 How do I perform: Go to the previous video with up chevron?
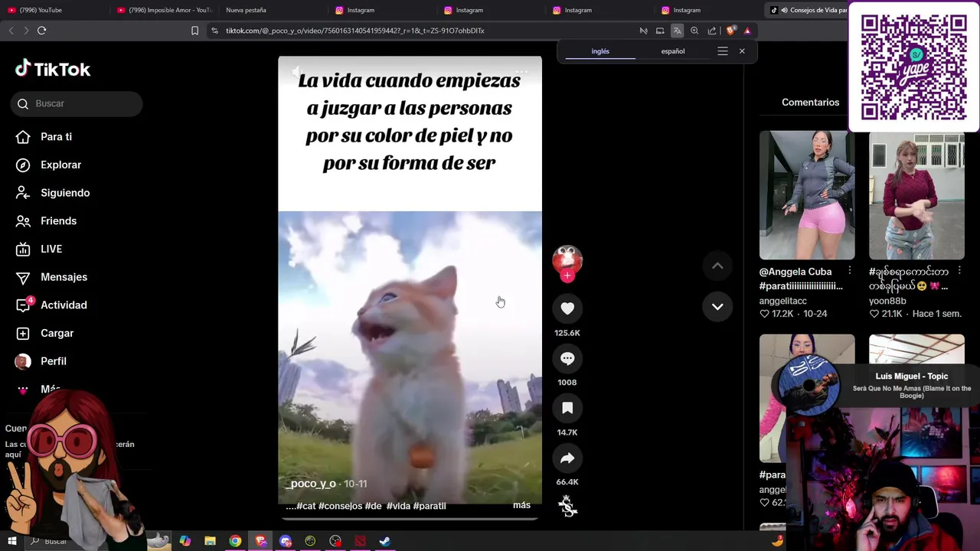[717, 266]
